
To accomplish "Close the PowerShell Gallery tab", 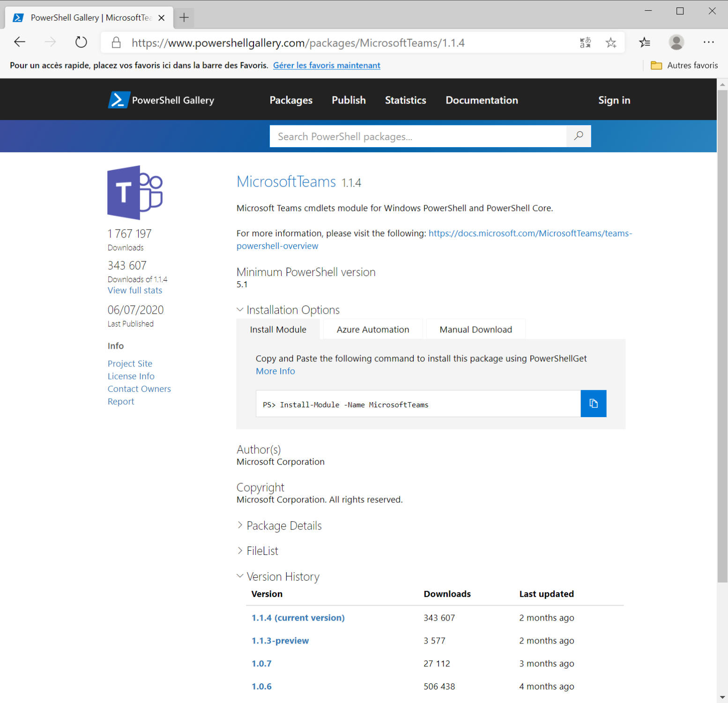I will click(162, 18).
